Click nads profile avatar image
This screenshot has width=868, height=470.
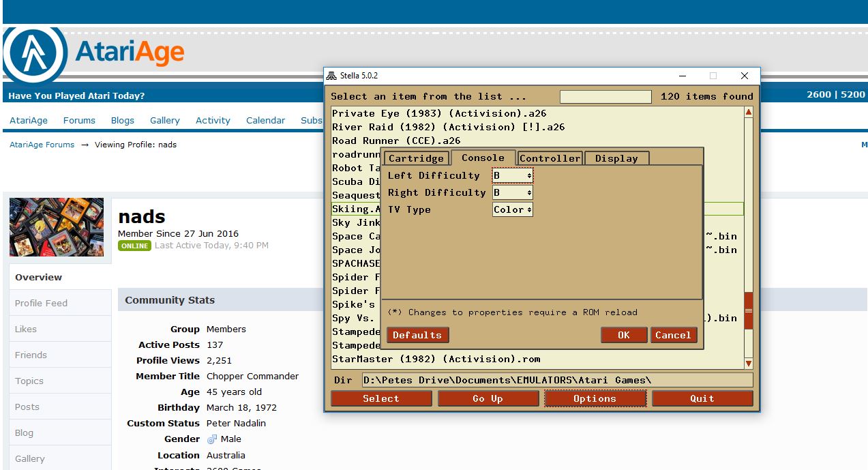tap(57, 227)
